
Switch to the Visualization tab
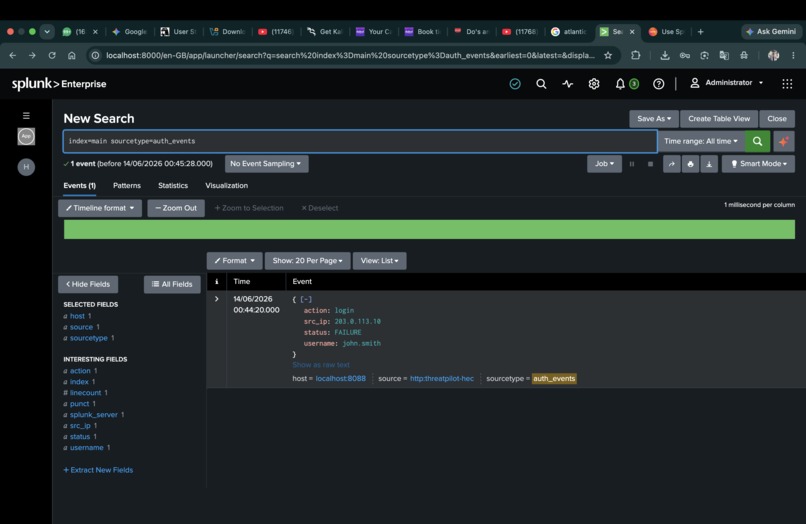227,186
